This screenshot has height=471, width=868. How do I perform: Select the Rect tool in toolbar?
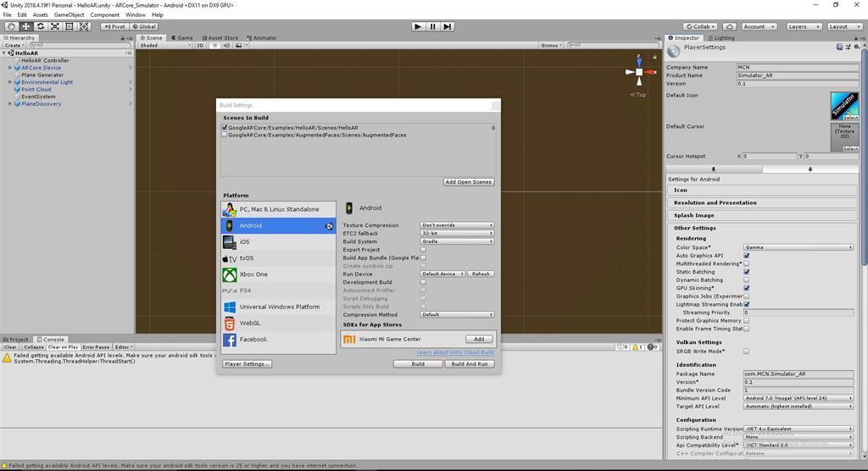(70, 26)
